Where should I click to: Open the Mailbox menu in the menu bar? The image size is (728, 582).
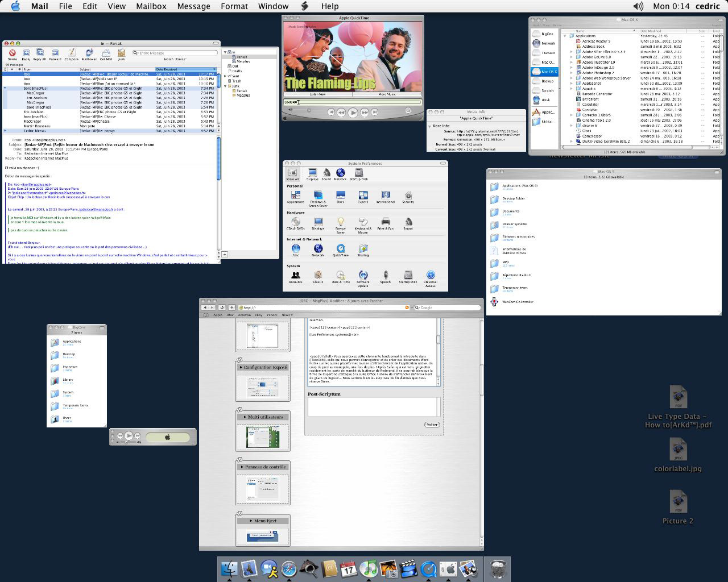(151, 6)
